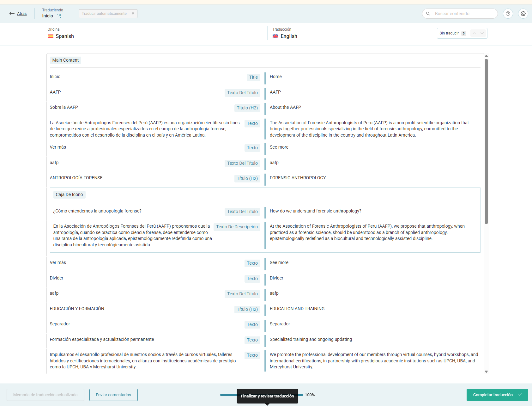Click the Atrás back arrow link
Image resolution: width=532 pixels, height=406 pixels.
pos(18,14)
